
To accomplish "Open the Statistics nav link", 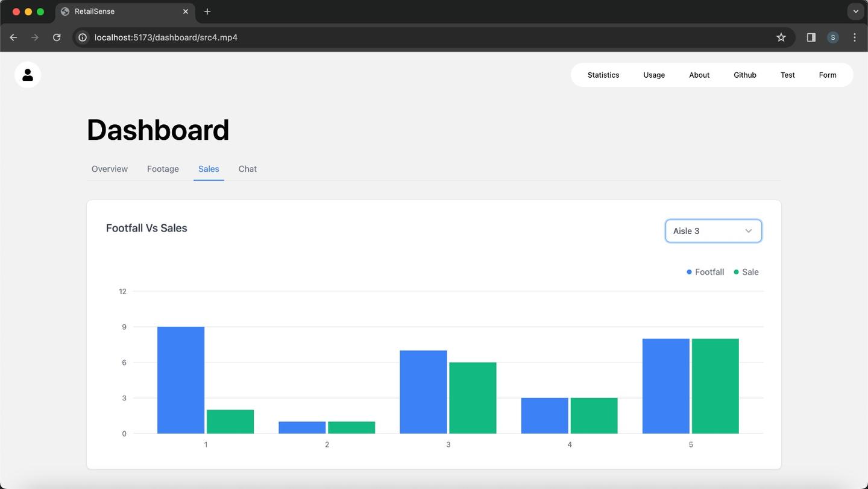I will pos(603,75).
